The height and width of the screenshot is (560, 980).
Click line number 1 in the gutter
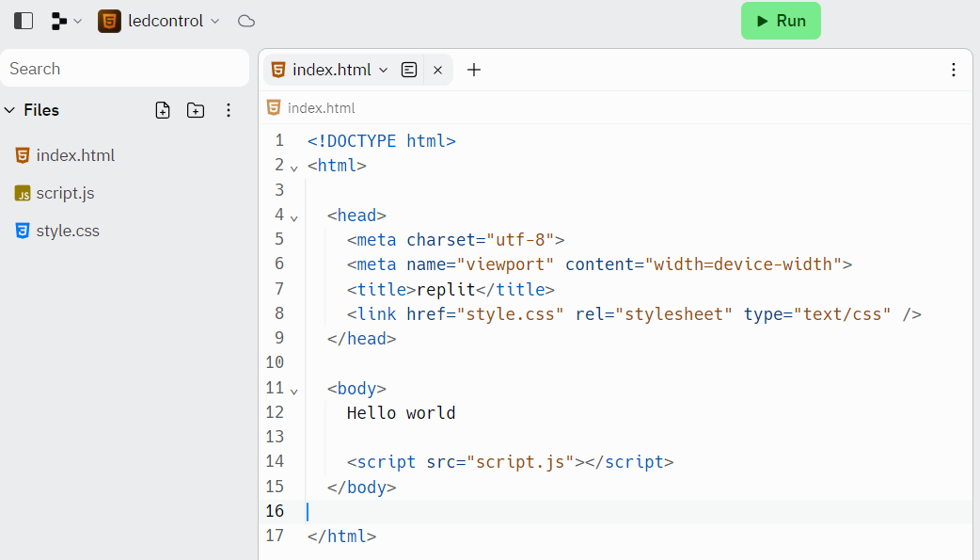click(x=278, y=140)
